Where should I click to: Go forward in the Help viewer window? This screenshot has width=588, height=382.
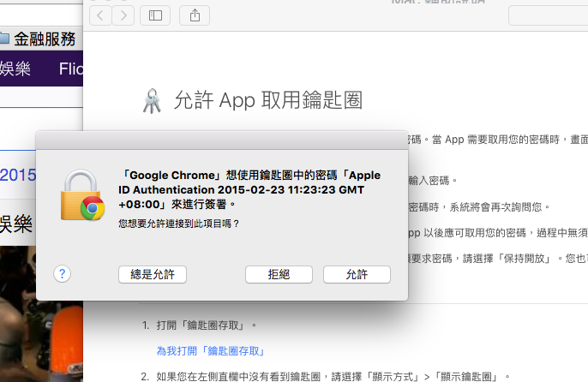pos(123,15)
